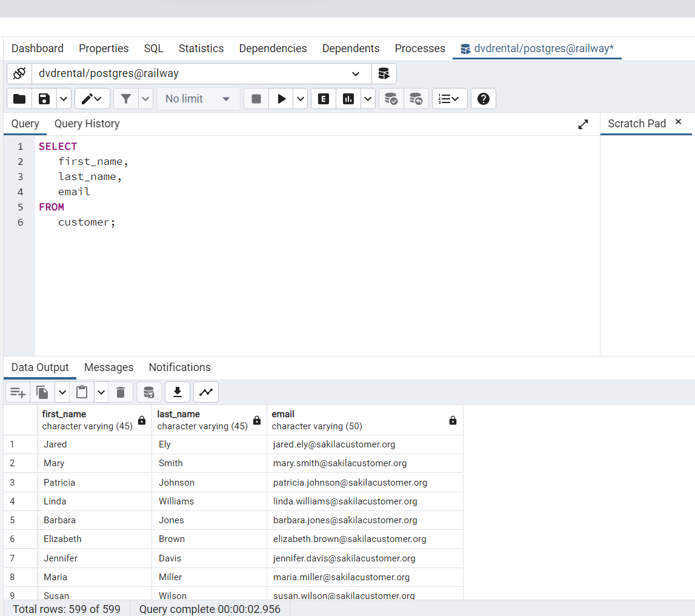Click the jennifer.davis@sakilacustomer.org email cell
Viewport: 695px width, 616px height.
point(365,558)
